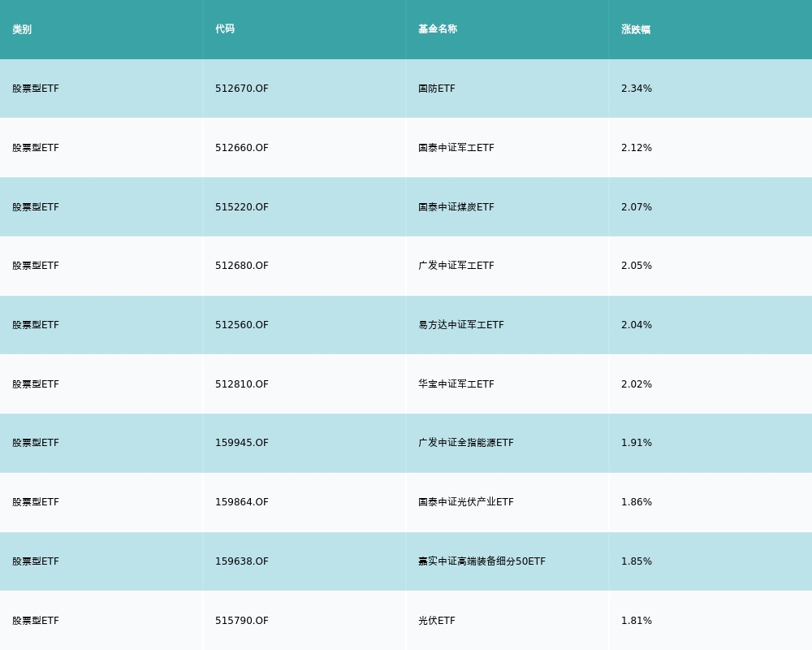
Task: Click the 2.12% change value
Action: point(637,148)
